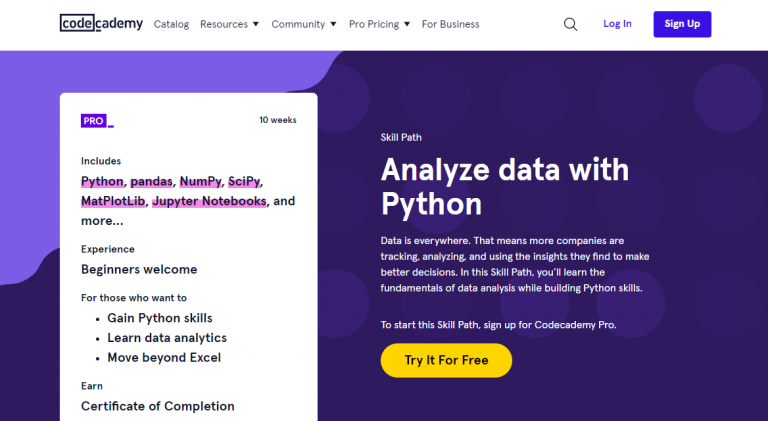
Task: Expand the Pro Pricing dropdown
Action: pyautogui.click(x=379, y=24)
